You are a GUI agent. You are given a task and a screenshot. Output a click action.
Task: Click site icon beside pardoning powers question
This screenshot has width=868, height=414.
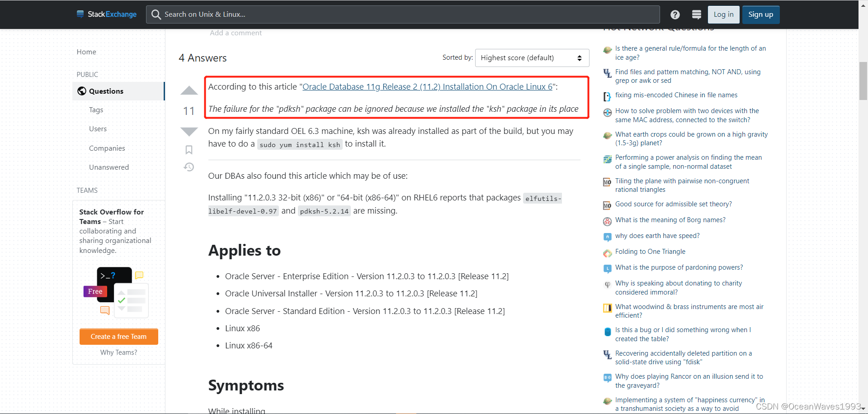point(608,269)
